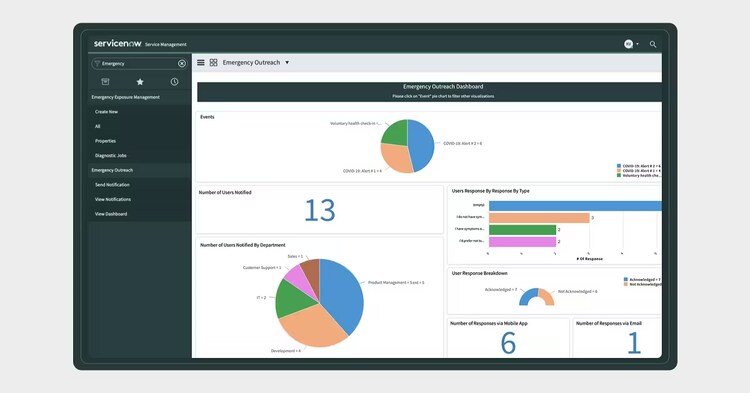Screen dimensions: 750x393
Task: Click the blue Acknowledged donut segment
Action: (526, 296)
